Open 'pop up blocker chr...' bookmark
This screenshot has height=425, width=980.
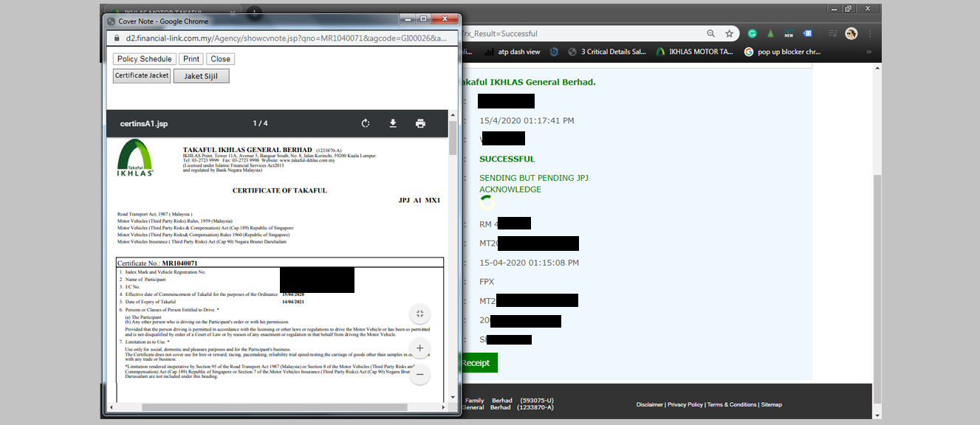[x=782, y=52]
